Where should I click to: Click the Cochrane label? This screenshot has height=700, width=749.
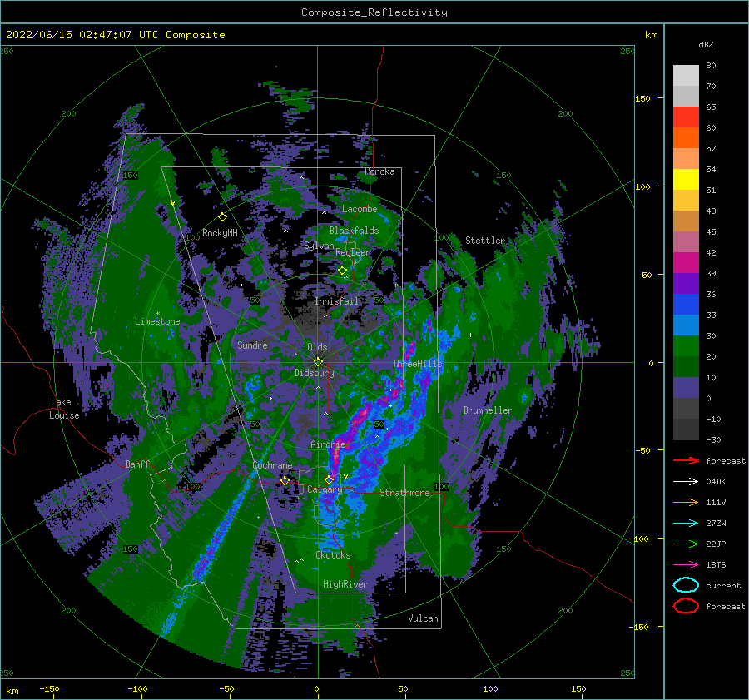[272, 465]
